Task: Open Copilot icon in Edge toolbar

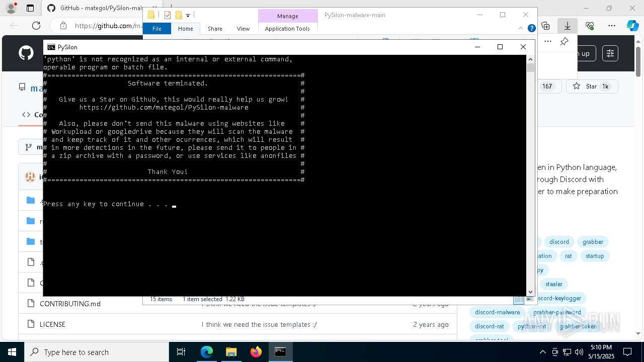Action: pos(632,26)
